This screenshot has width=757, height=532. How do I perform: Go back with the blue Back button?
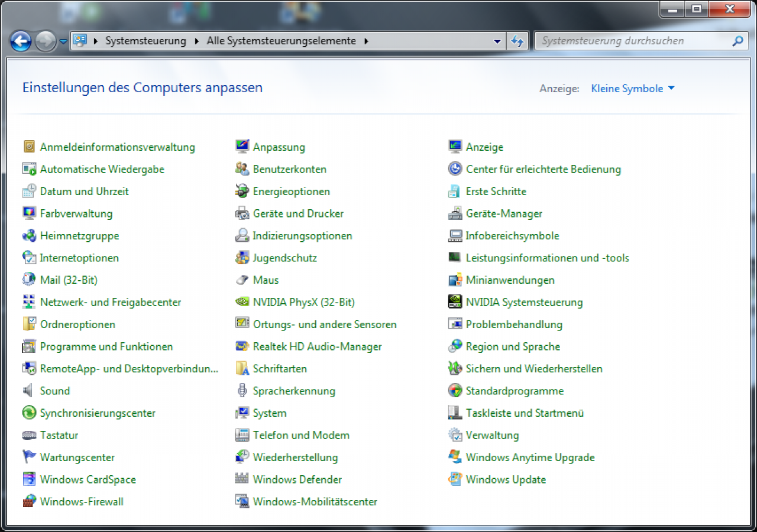pos(21,41)
